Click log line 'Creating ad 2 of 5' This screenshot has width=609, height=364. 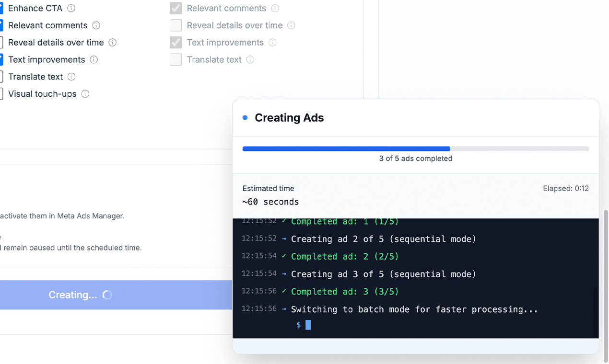coord(384,239)
